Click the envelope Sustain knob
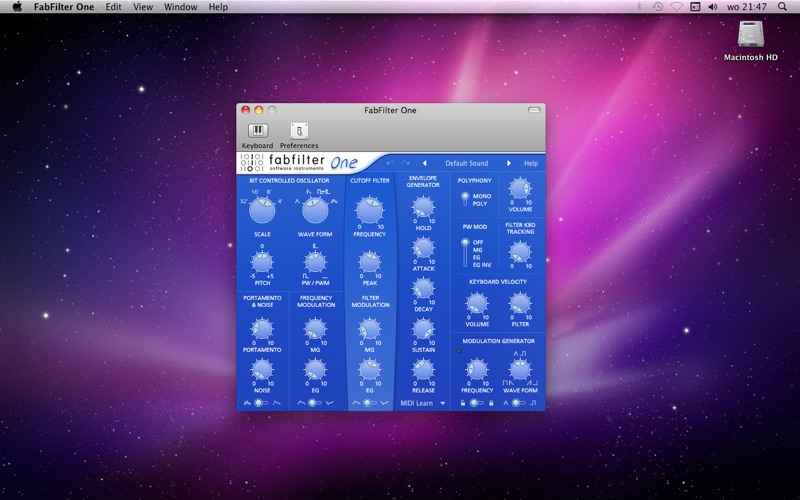The width and height of the screenshot is (800, 500). [x=423, y=330]
